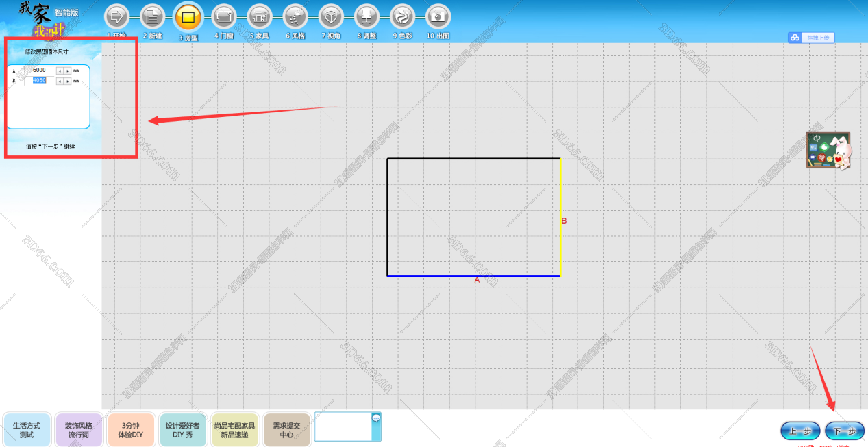Go to step 1 开始 arrow icon
This screenshot has height=447, width=868.
coord(116,16)
